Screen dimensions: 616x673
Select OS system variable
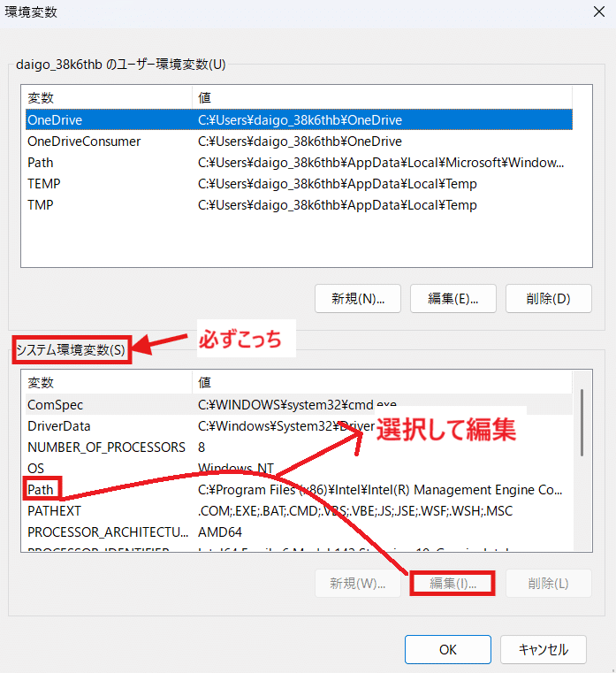pyautogui.click(x=299, y=468)
